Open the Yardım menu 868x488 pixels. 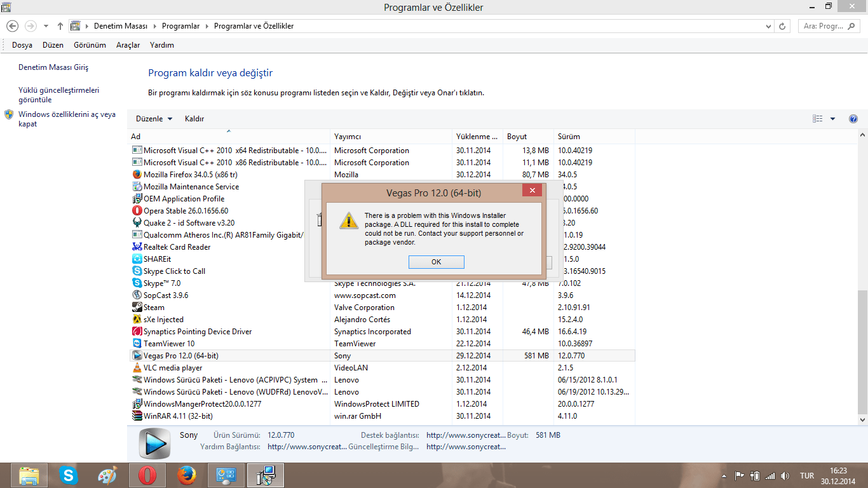(x=162, y=45)
